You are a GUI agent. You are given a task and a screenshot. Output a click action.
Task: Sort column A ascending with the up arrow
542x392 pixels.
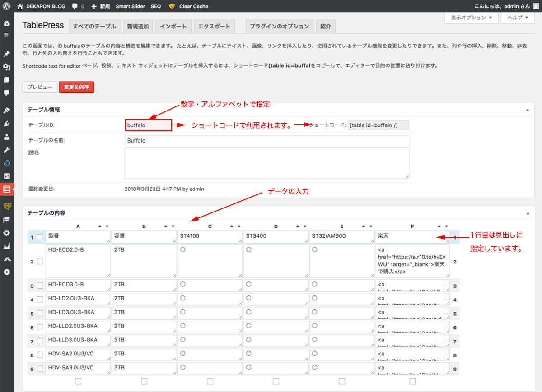point(99,226)
